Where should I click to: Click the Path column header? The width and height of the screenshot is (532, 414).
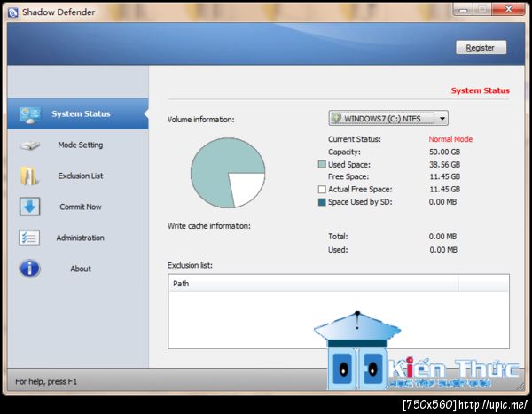pos(313,284)
